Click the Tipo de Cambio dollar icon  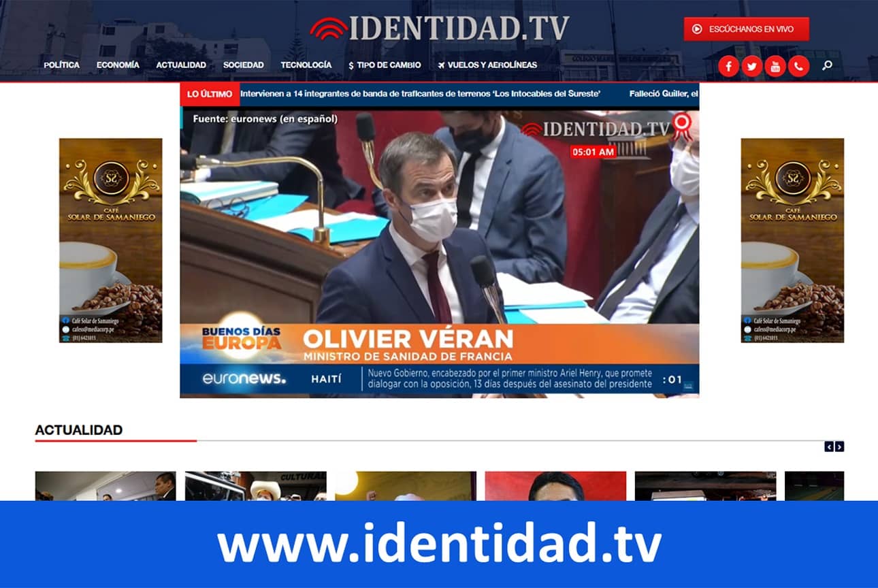tap(349, 65)
